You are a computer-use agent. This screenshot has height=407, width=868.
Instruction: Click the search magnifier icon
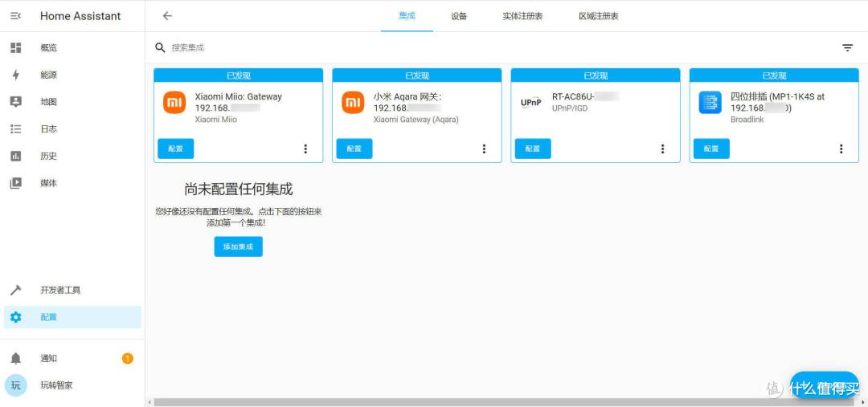point(161,48)
